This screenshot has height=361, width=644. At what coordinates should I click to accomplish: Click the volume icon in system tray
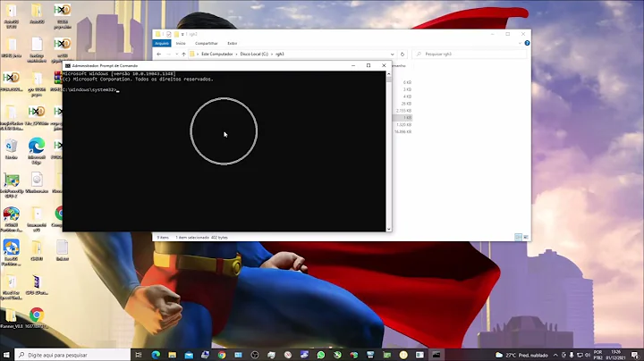(588, 355)
